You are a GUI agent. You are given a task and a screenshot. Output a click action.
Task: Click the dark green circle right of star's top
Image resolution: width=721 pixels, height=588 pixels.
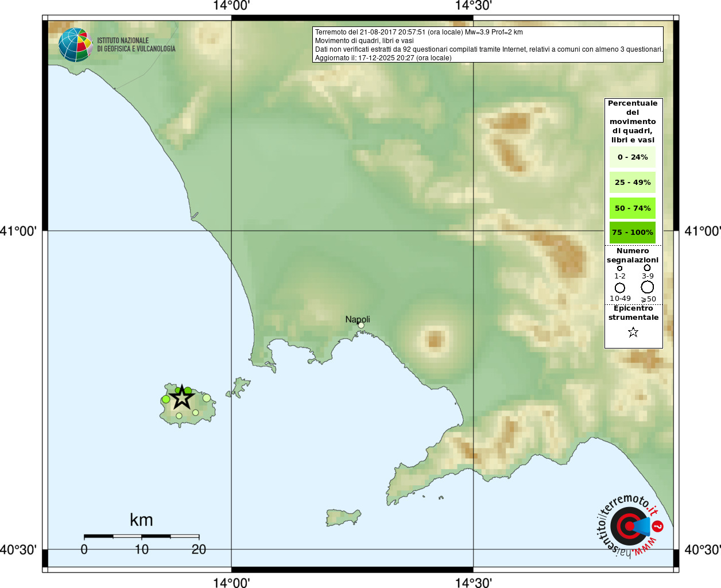pyautogui.click(x=188, y=391)
